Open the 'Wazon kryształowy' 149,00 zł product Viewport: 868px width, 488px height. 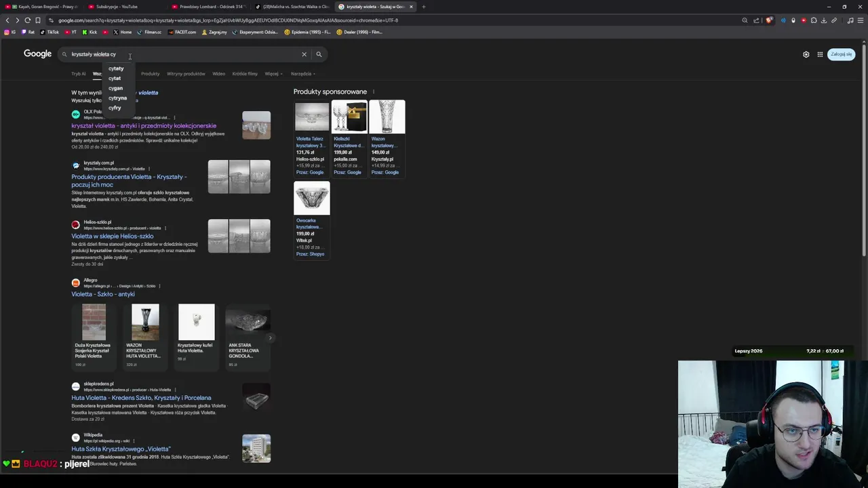tap(387, 138)
